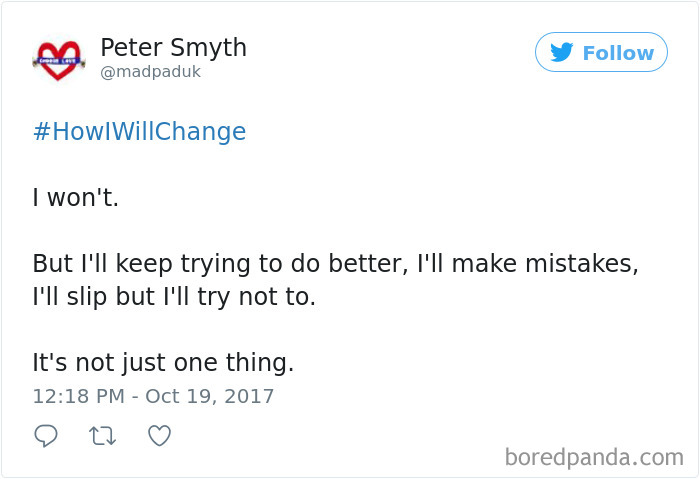Open the #HowIWillChange hashtag
Viewport: 700px width, 479px height.
[139, 132]
